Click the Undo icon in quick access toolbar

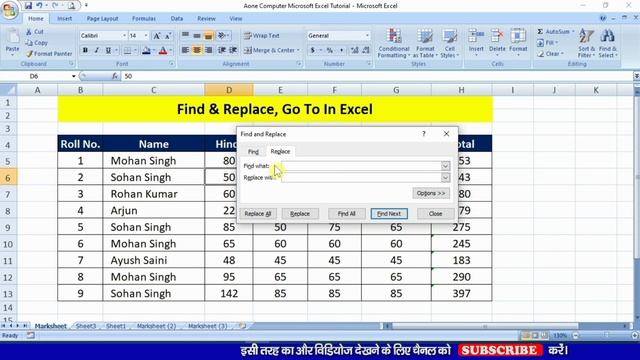40,6
